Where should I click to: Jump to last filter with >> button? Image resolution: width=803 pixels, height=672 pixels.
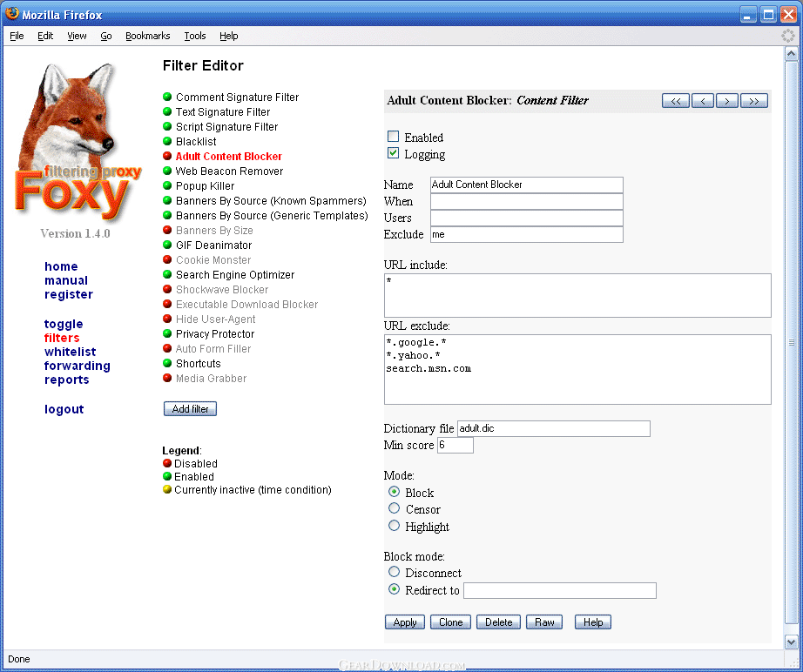pyautogui.click(x=754, y=101)
